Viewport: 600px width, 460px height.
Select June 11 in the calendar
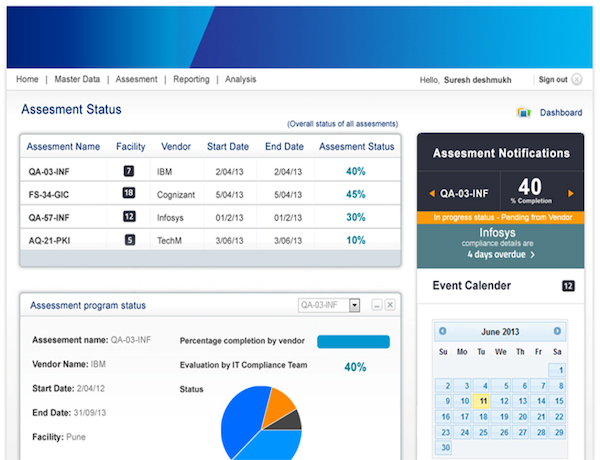coord(482,400)
